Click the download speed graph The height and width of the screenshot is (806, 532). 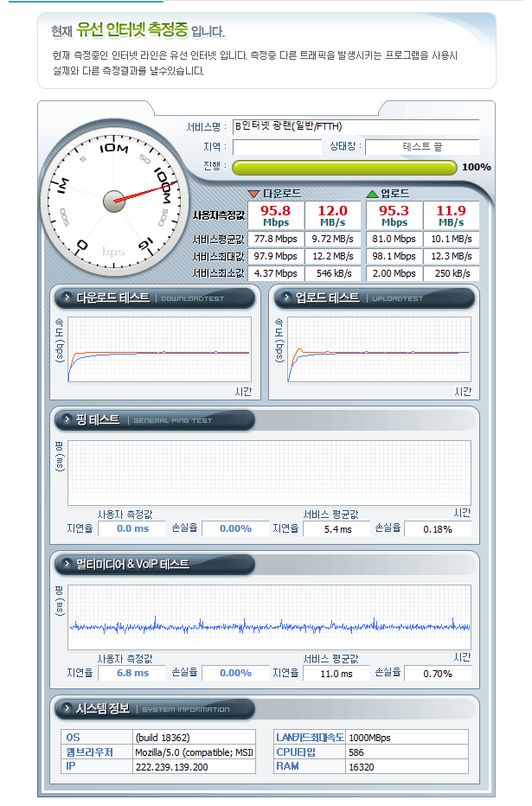tap(159, 350)
